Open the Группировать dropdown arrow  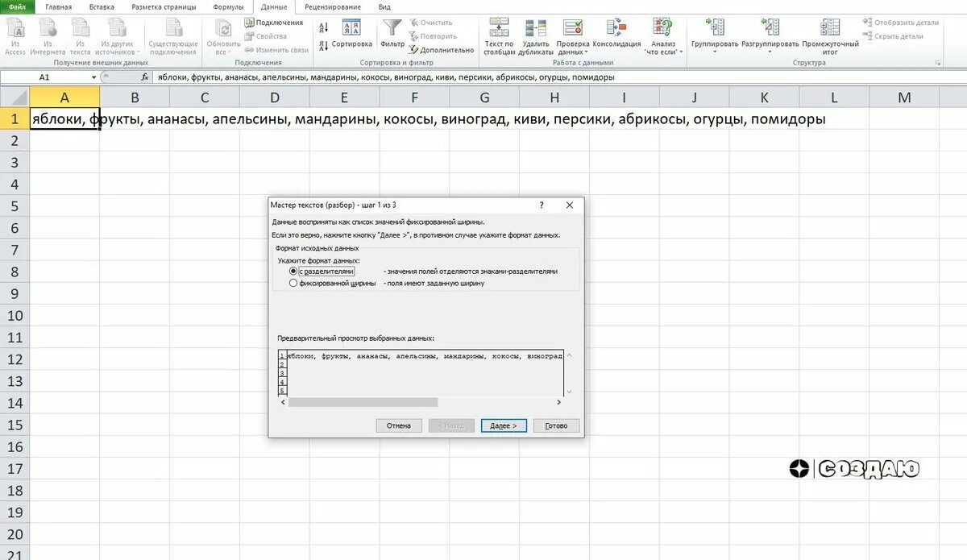(715, 52)
